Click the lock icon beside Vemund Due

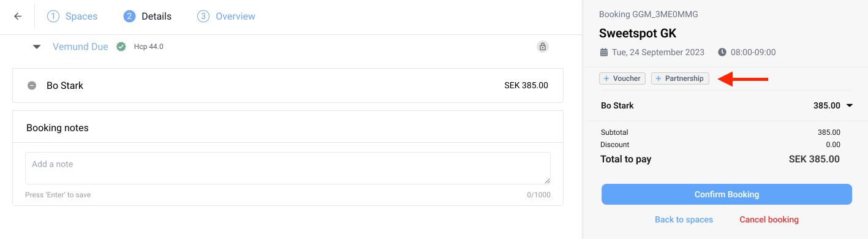pos(542,47)
